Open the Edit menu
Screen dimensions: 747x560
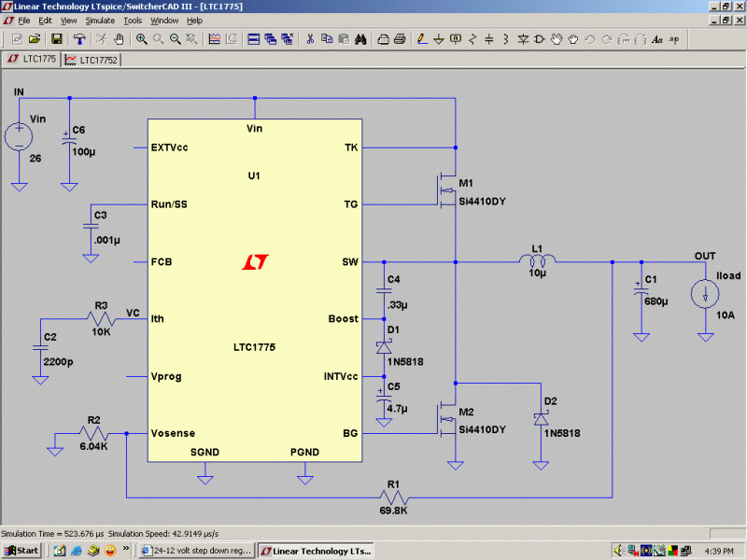click(45, 21)
